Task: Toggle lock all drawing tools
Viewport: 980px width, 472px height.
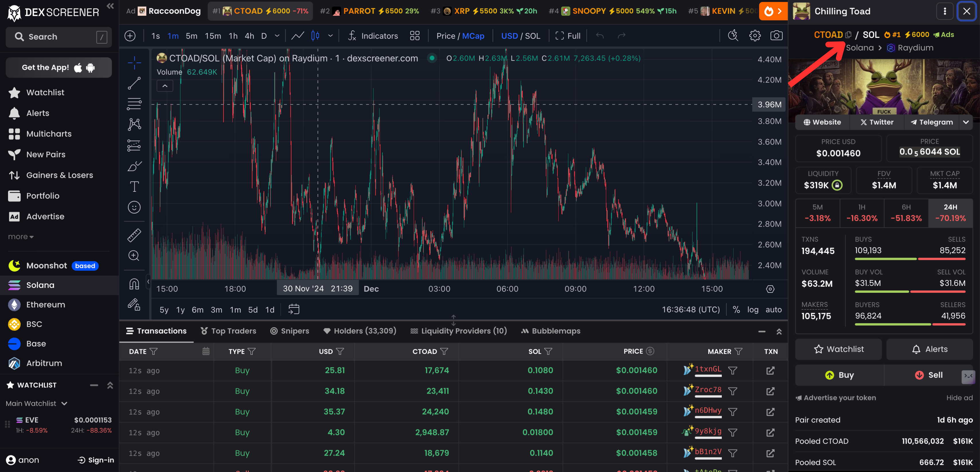Action: [x=134, y=304]
